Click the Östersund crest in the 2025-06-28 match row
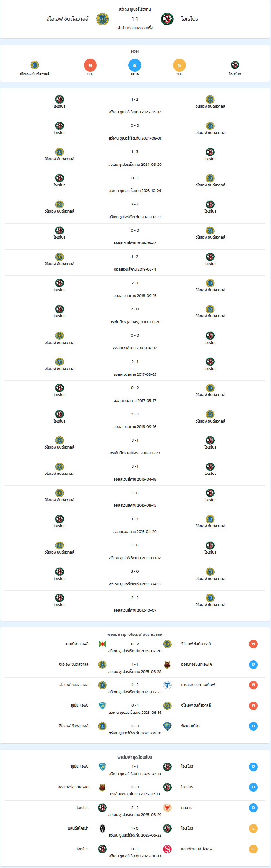The image size is (271, 868). 167,664
